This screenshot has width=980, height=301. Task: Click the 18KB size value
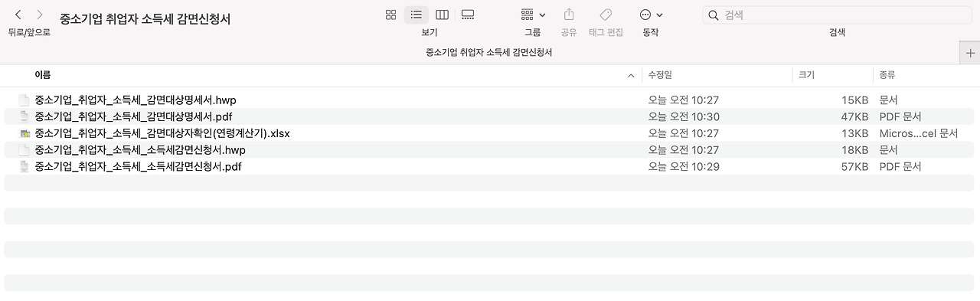click(854, 149)
